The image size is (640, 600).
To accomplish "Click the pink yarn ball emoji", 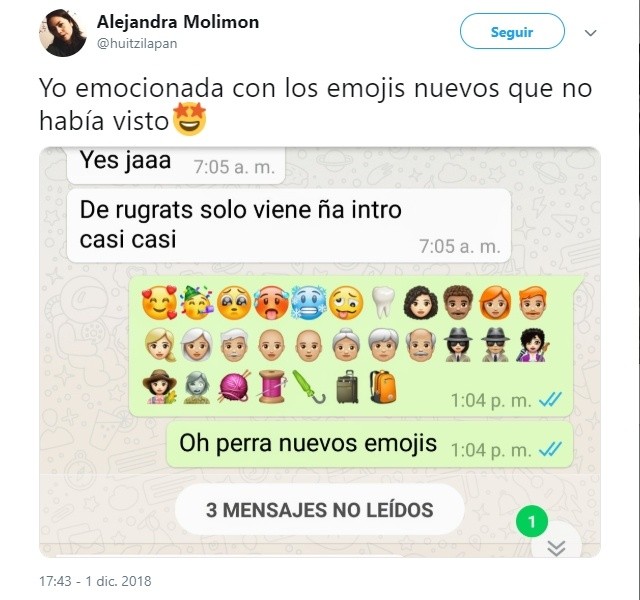I will pyautogui.click(x=234, y=387).
